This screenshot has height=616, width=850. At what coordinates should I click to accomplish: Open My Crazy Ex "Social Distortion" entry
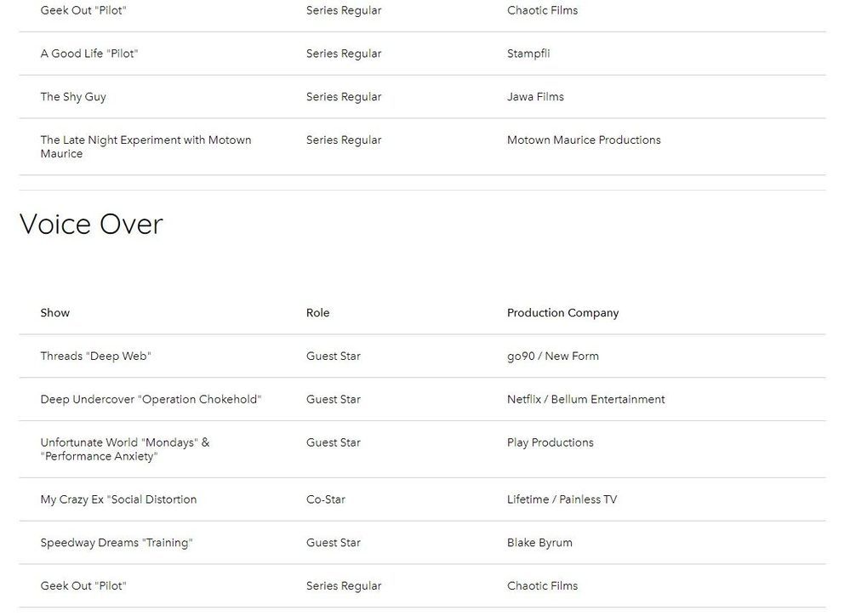tap(118, 500)
